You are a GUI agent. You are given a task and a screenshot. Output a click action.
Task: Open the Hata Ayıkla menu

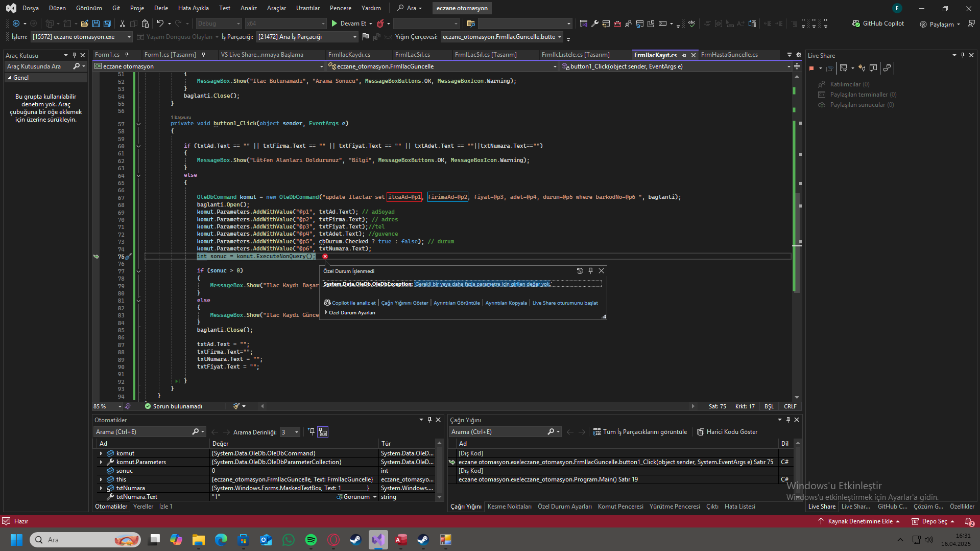click(x=193, y=8)
